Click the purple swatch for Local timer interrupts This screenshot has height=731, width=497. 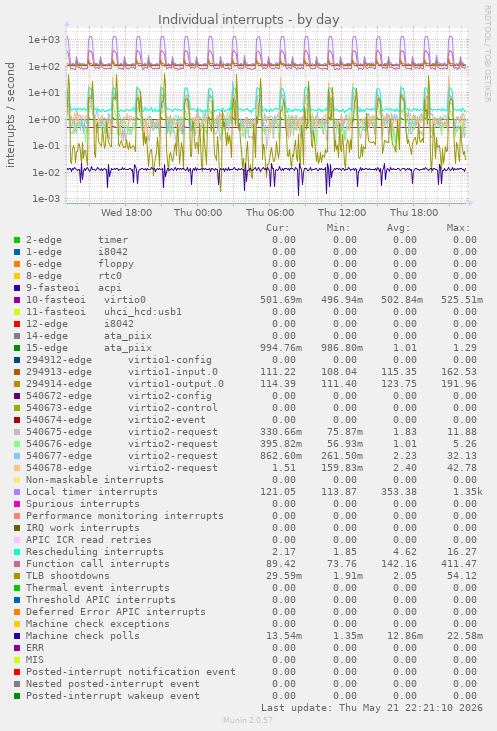click(17, 492)
